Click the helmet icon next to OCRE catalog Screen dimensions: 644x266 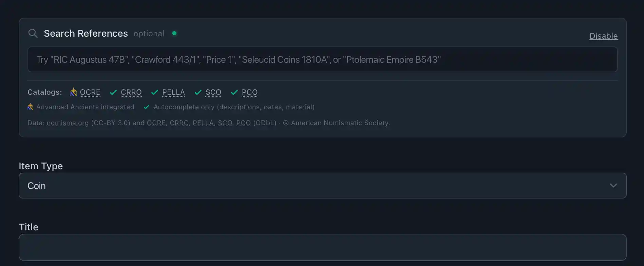[x=73, y=92]
